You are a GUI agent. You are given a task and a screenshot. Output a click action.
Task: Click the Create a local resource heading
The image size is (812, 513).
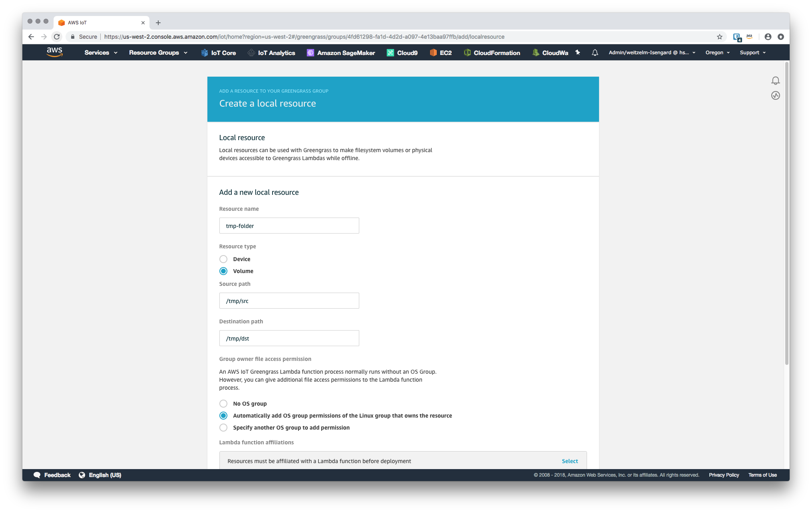tap(267, 103)
